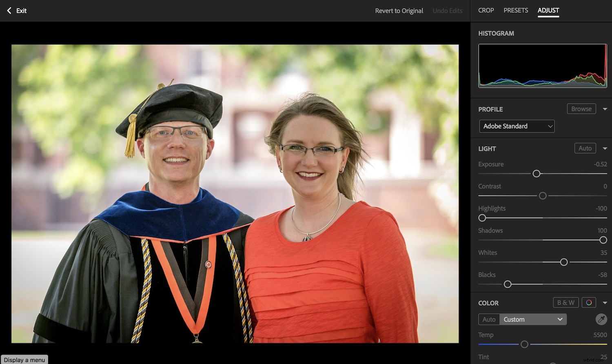Screen dimensions: 612x364
Task: Click the back arrow beside Exit
Action: coord(9,11)
